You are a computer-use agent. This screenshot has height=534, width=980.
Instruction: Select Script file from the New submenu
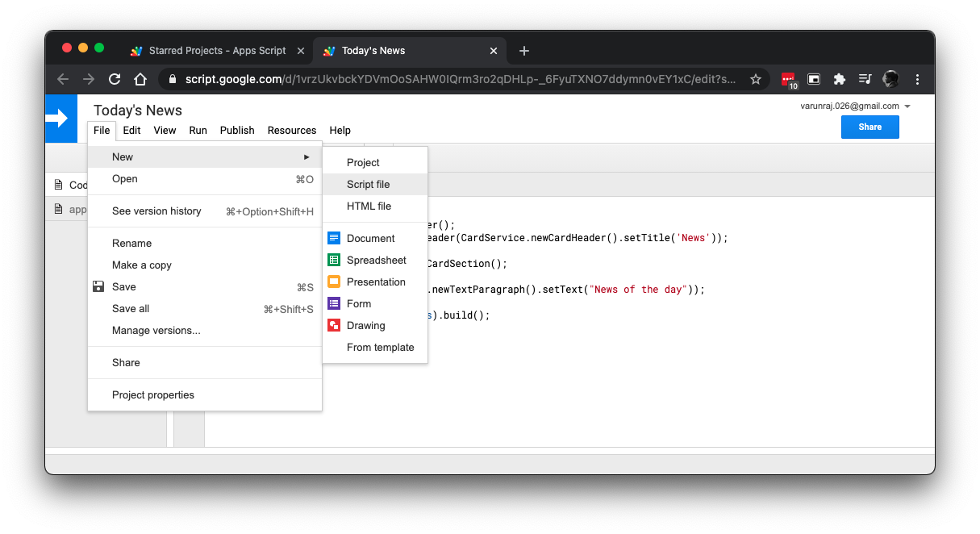(x=369, y=184)
